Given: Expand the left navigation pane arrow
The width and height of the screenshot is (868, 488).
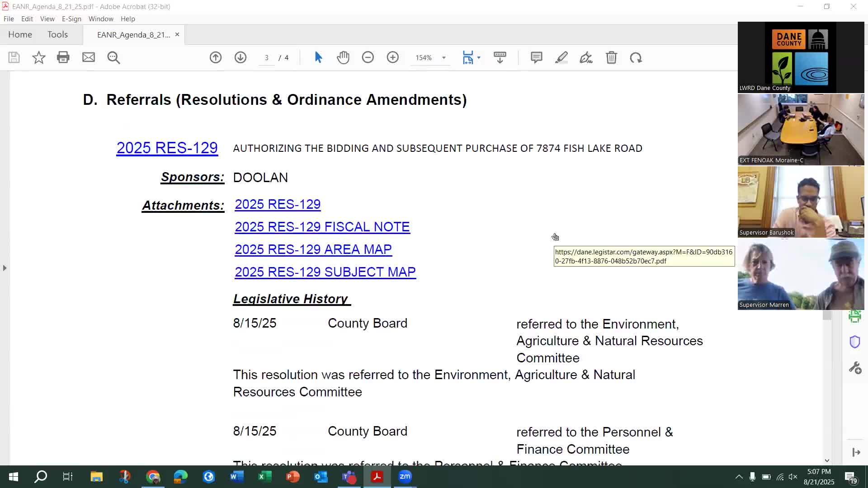Looking at the screenshot, I should click(x=5, y=268).
